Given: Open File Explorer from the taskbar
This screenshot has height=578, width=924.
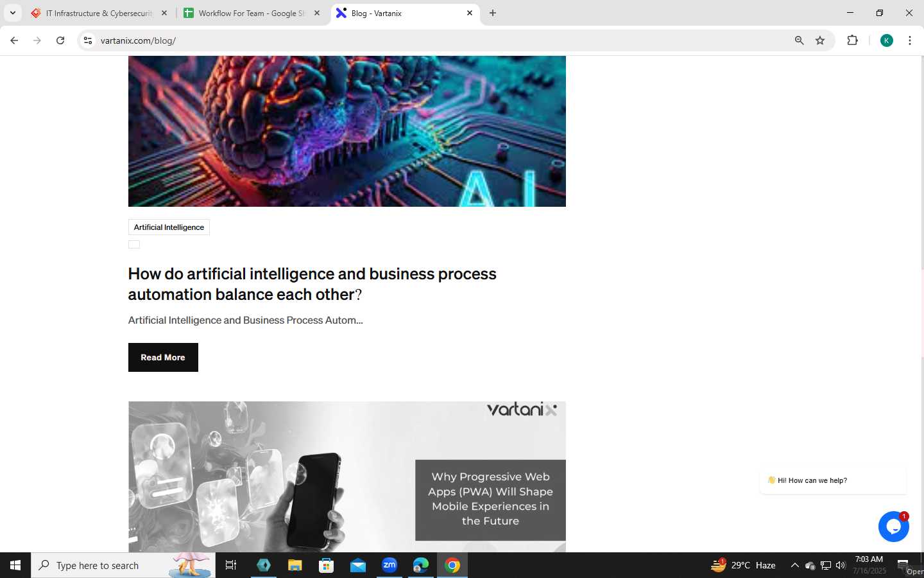Looking at the screenshot, I should [295, 565].
